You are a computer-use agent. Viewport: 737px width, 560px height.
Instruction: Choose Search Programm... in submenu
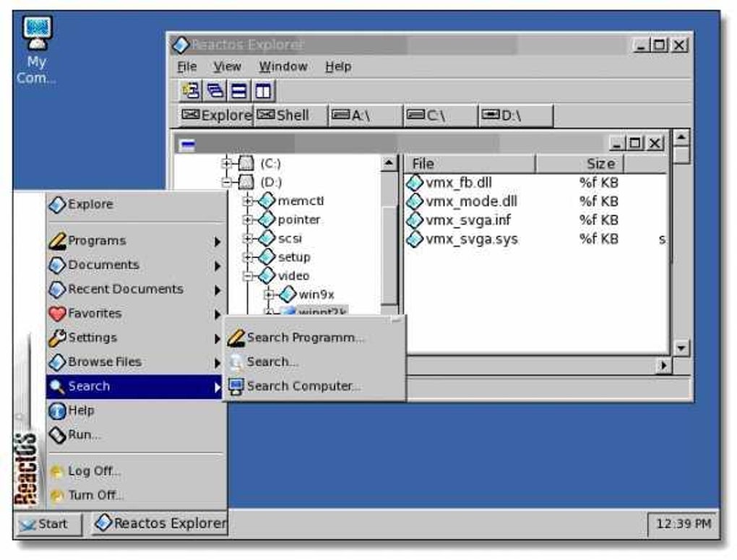(x=314, y=337)
